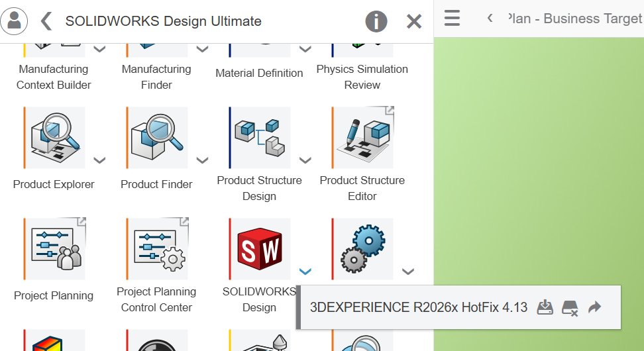Launch the Product Explorer app
The width and height of the screenshot is (644, 351).
(x=54, y=138)
